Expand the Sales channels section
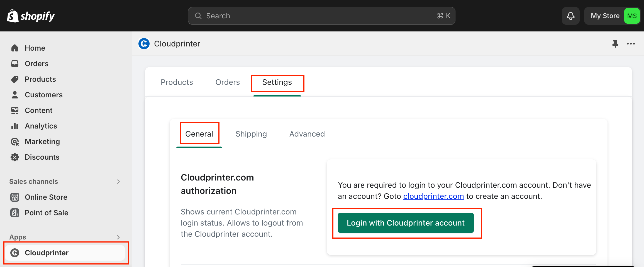644x267 pixels. pyautogui.click(x=118, y=182)
